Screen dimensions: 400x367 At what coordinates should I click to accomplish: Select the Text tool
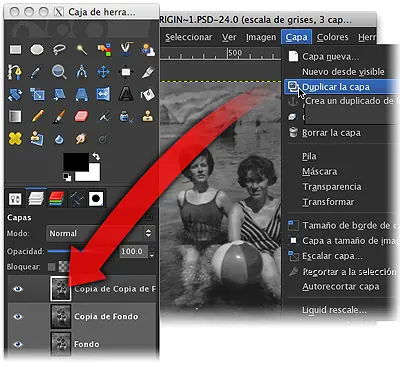point(126,94)
